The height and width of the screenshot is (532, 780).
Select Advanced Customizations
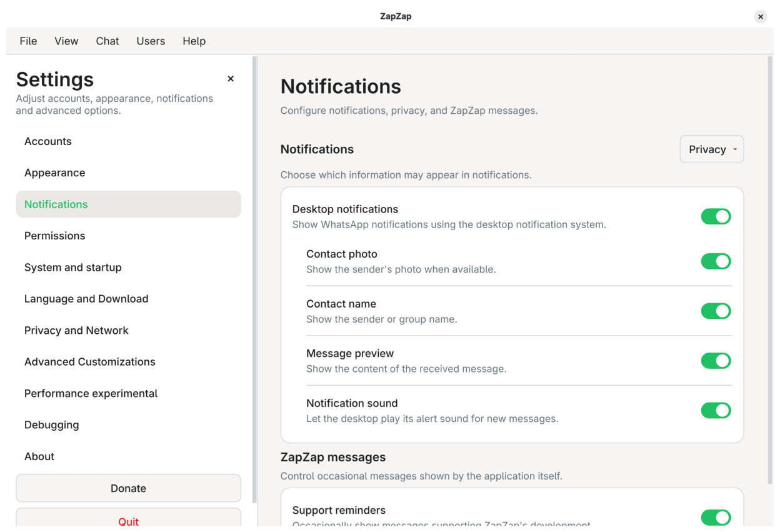128,362
